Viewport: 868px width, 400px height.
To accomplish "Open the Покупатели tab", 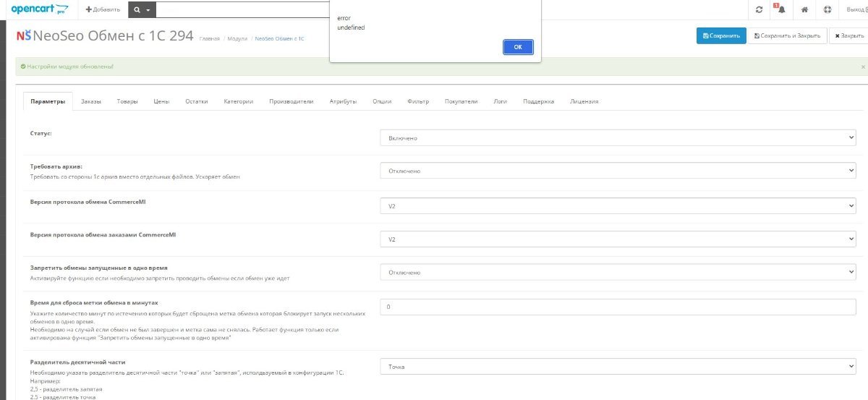I will [461, 101].
